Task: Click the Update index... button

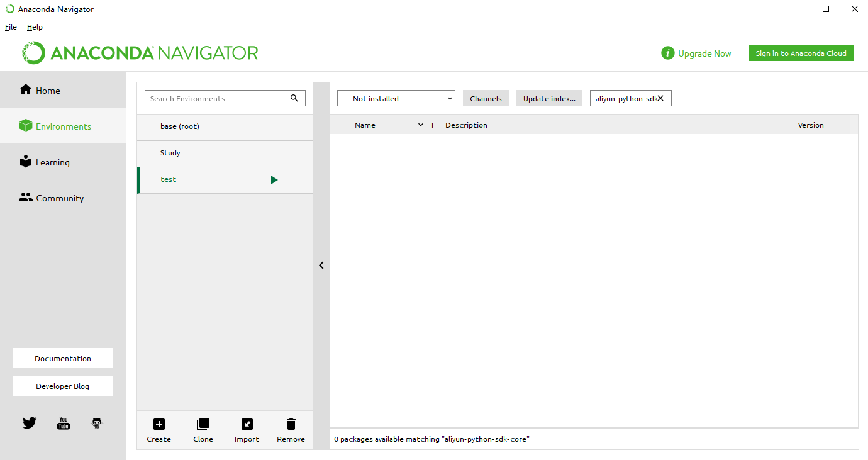Action: click(549, 98)
